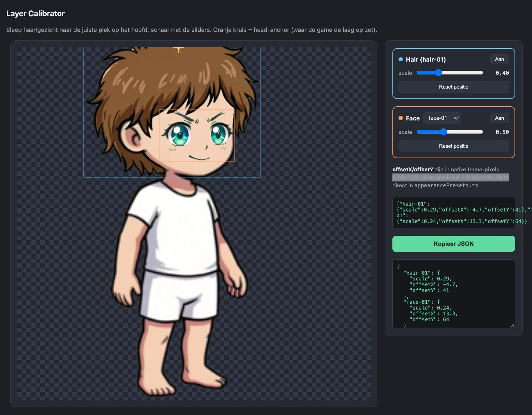
Task: Click the Hair scale value 0.40
Action: 502,73
